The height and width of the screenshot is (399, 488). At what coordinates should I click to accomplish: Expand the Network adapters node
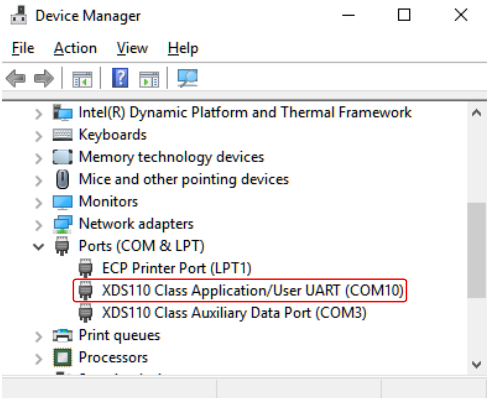pos(39,225)
